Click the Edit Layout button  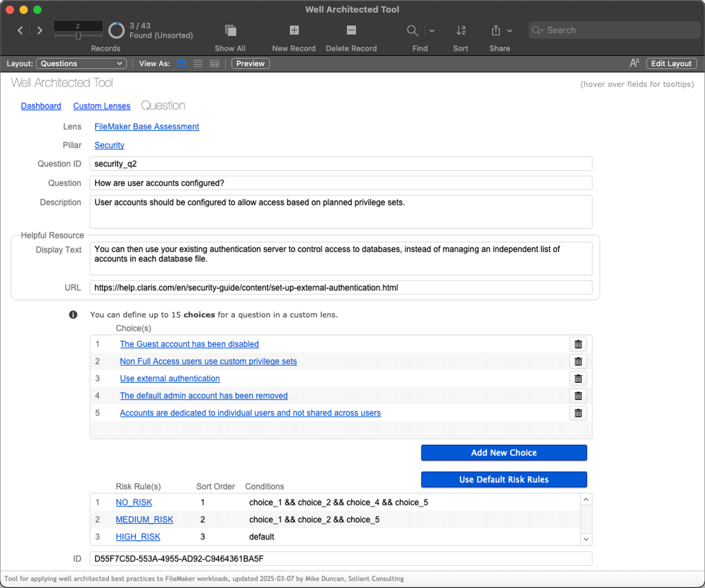pos(671,63)
